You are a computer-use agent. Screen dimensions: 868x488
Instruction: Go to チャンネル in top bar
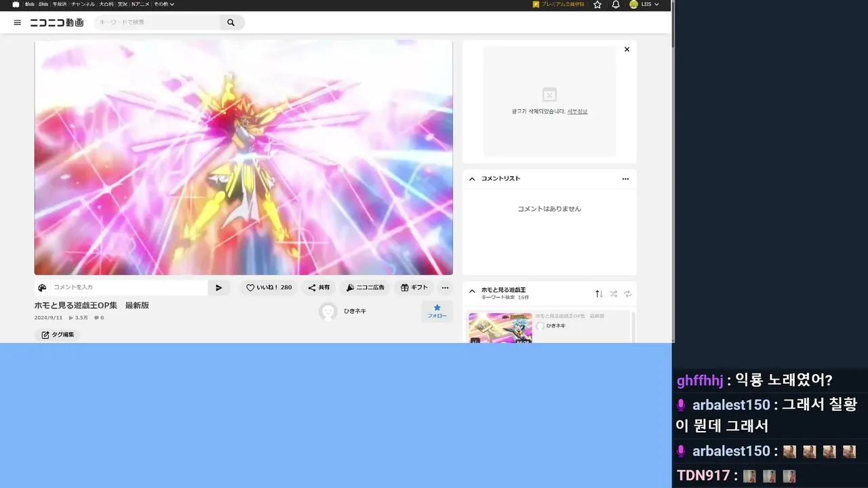(x=83, y=4)
